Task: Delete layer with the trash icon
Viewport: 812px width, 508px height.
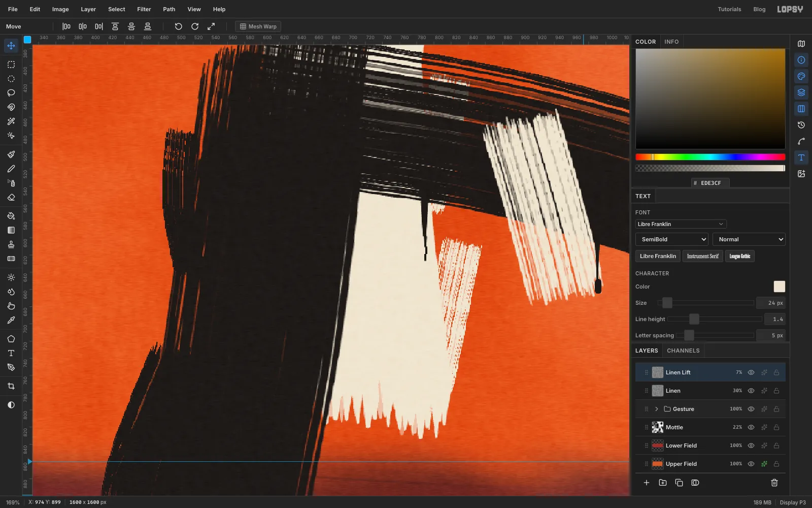Action: (x=774, y=483)
